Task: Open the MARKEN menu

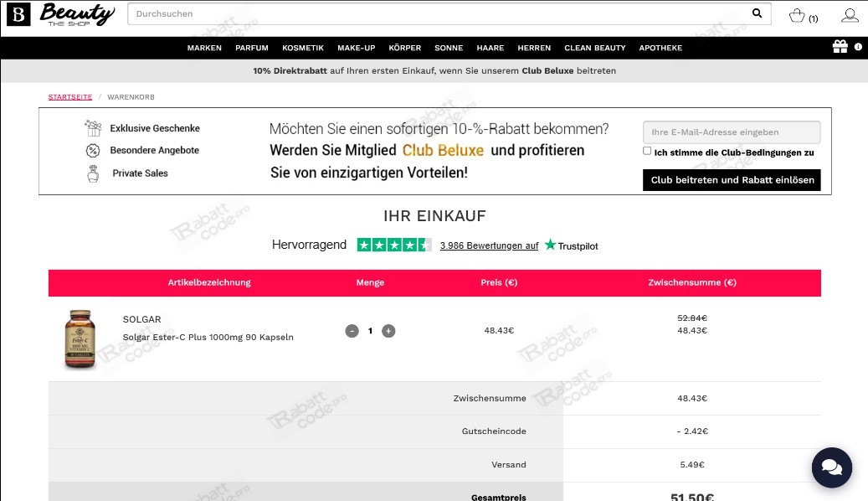Action: tap(204, 48)
